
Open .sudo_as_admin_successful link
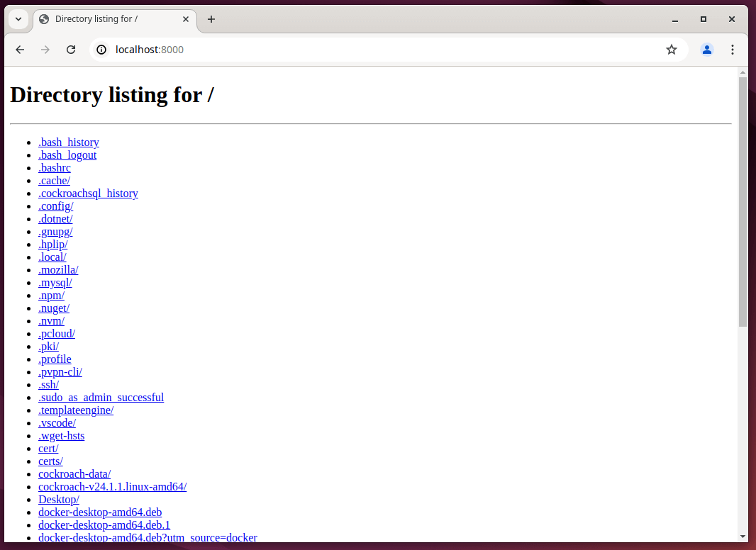pos(101,398)
